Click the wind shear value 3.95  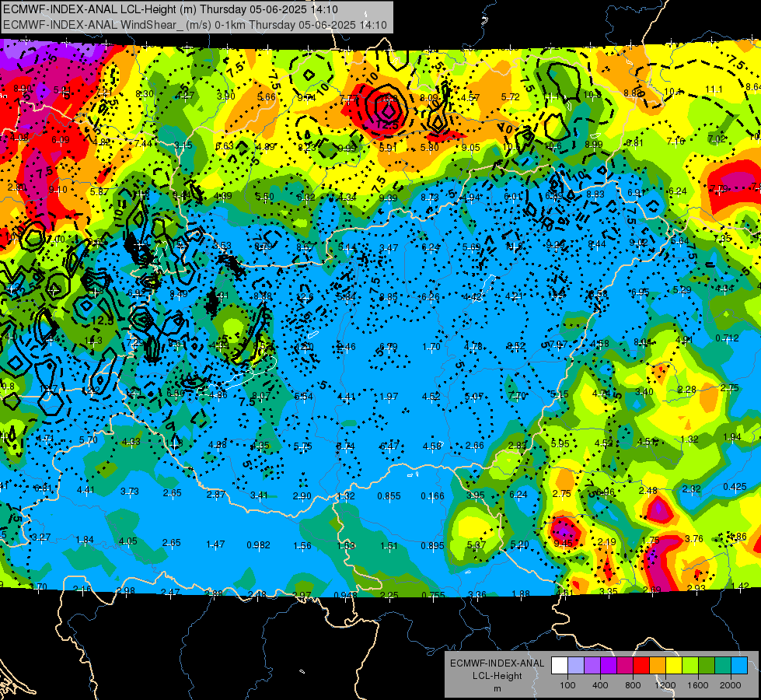pos(476,495)
